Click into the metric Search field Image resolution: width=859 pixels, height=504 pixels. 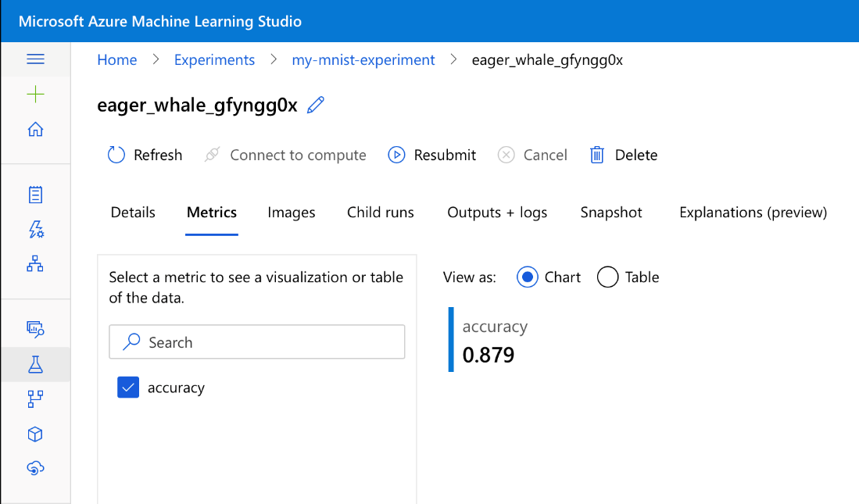pos(257,341)
